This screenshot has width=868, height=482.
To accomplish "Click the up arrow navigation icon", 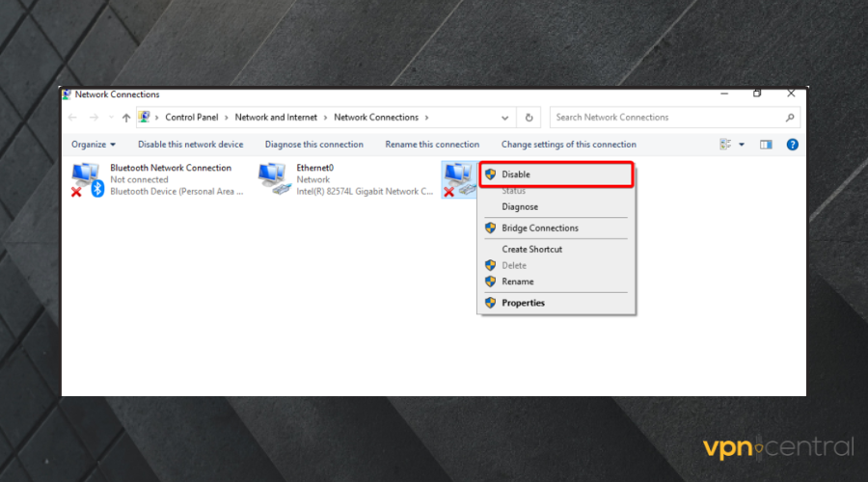I will click(126, 118).
